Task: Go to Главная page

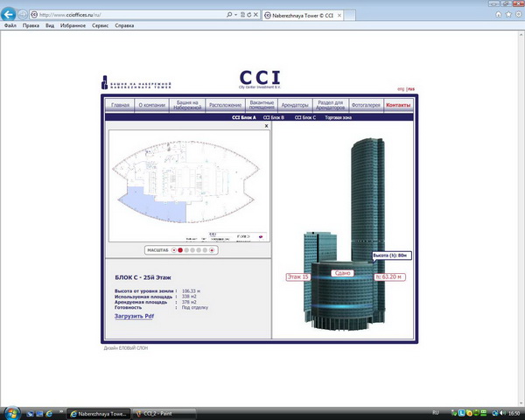Action: point(120,105)
